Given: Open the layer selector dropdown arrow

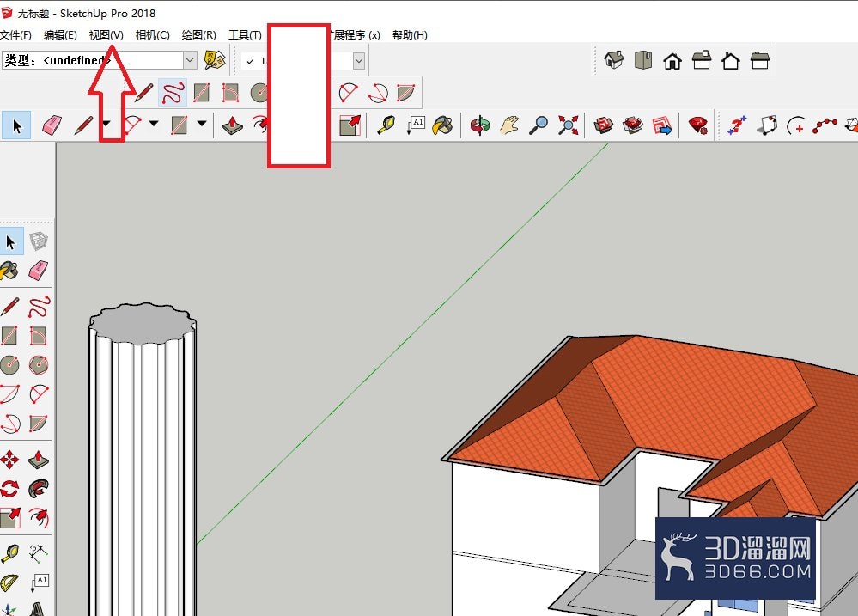Looking at the screenshot, I should click(x=358, y=60).
